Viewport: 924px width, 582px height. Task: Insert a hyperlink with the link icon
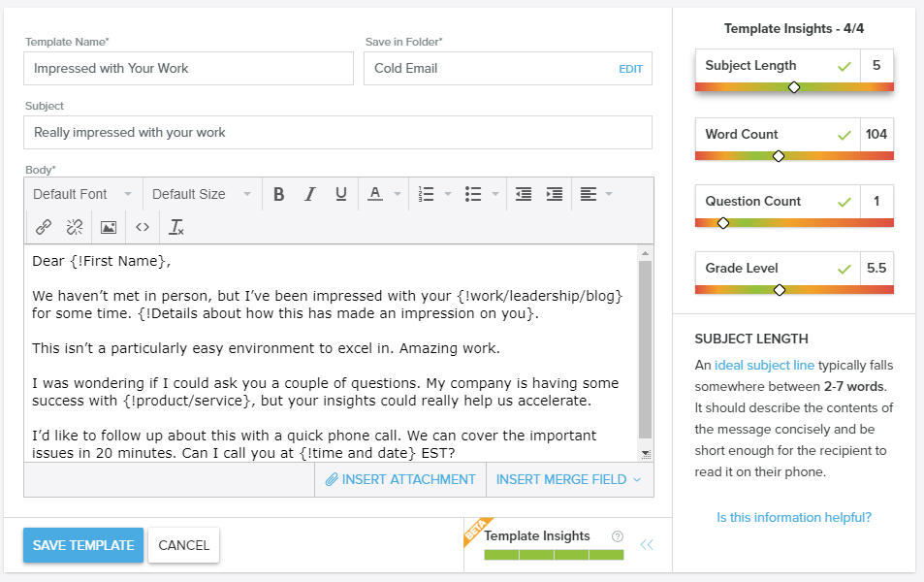coord(44,227)
